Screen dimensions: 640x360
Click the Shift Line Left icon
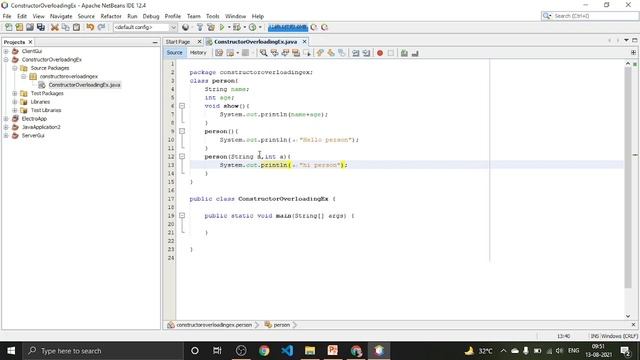[x=356, y=53]
